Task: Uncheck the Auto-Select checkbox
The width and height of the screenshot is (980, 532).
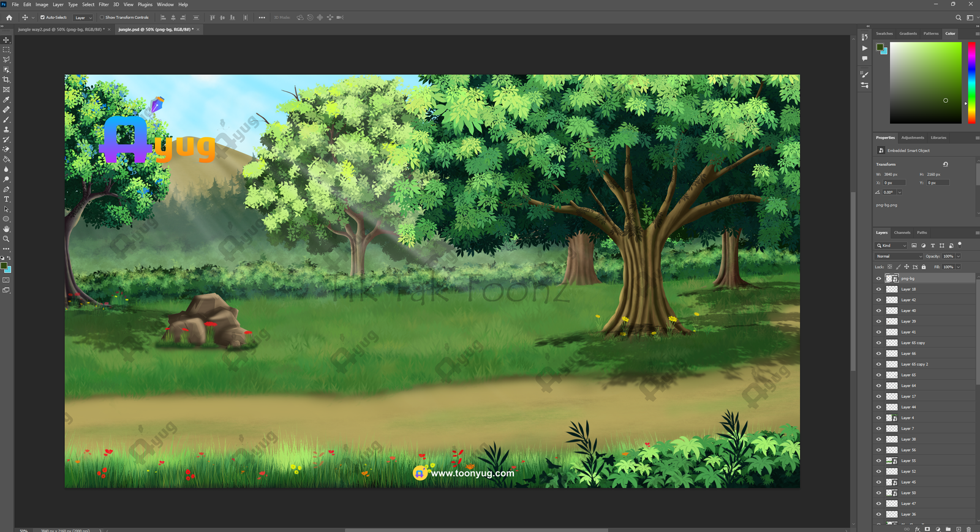Action: [42, 18]
